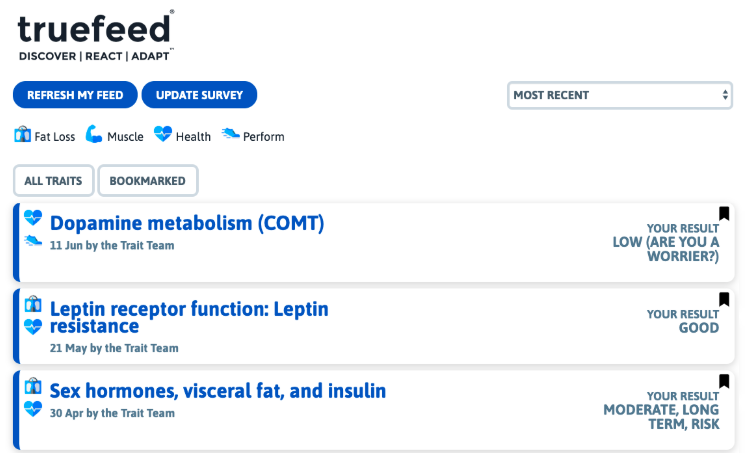The height and width of the screenshot is (462, 753).
Task: Switch to the All Traits tab
Action: (x=54, y=181)
